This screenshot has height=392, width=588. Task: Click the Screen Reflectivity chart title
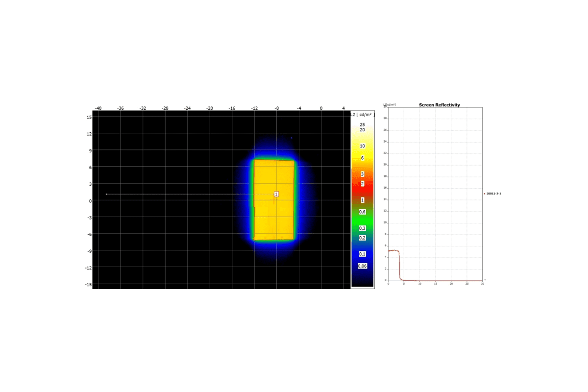click(439, 105)
